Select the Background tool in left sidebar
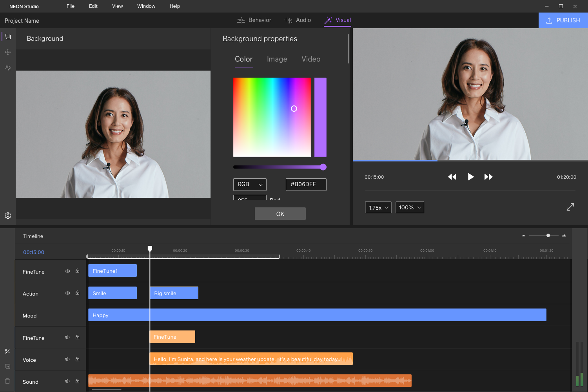 pyautogui.click(x=8, y=36)
